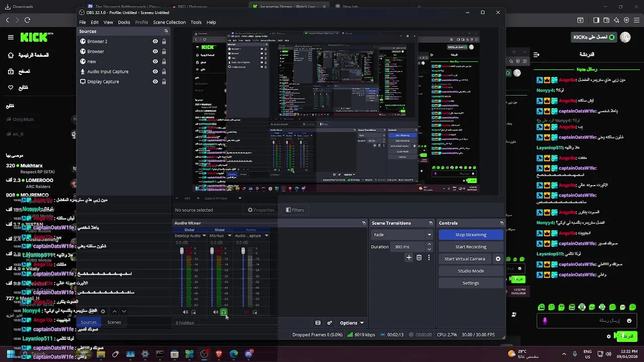Screen dimensions: 644x362
Task: Hide the Audio Input Capture source
Action: click(x=155, y=71)
